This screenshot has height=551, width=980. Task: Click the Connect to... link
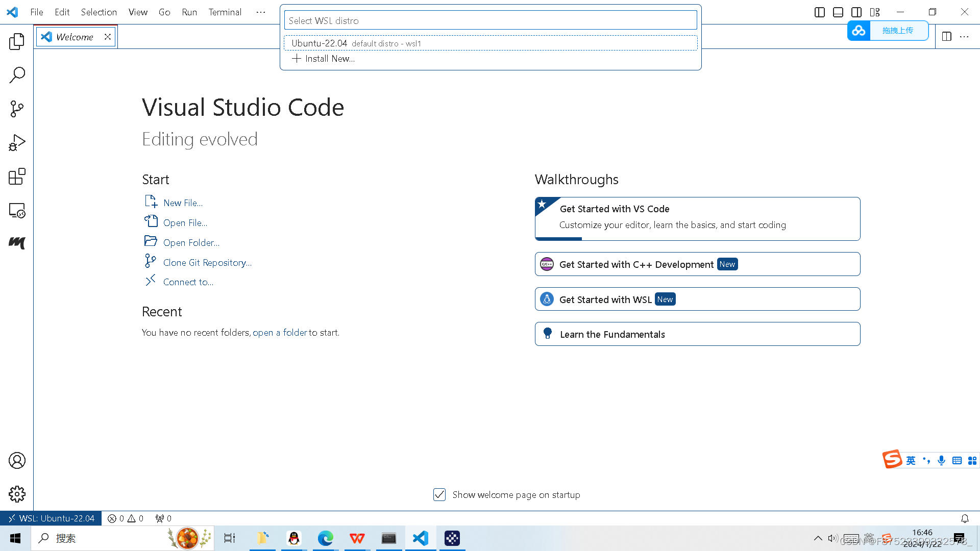pos(188,282)
